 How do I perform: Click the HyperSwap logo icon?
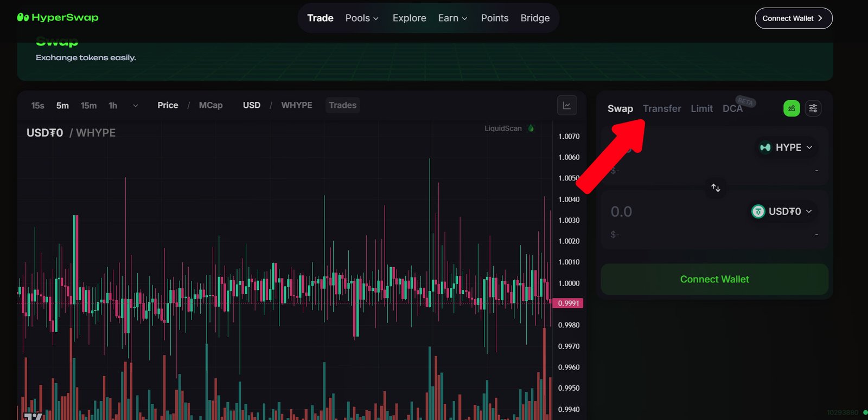click(23, 17)
